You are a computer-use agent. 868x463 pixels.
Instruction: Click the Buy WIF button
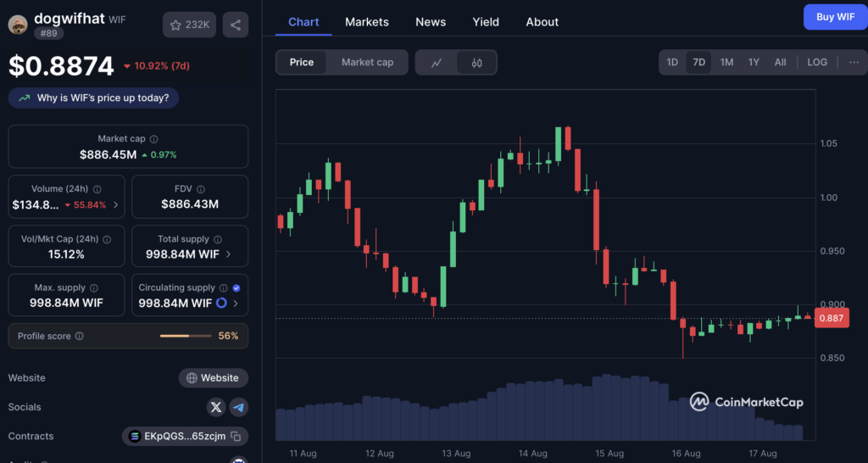835,17
